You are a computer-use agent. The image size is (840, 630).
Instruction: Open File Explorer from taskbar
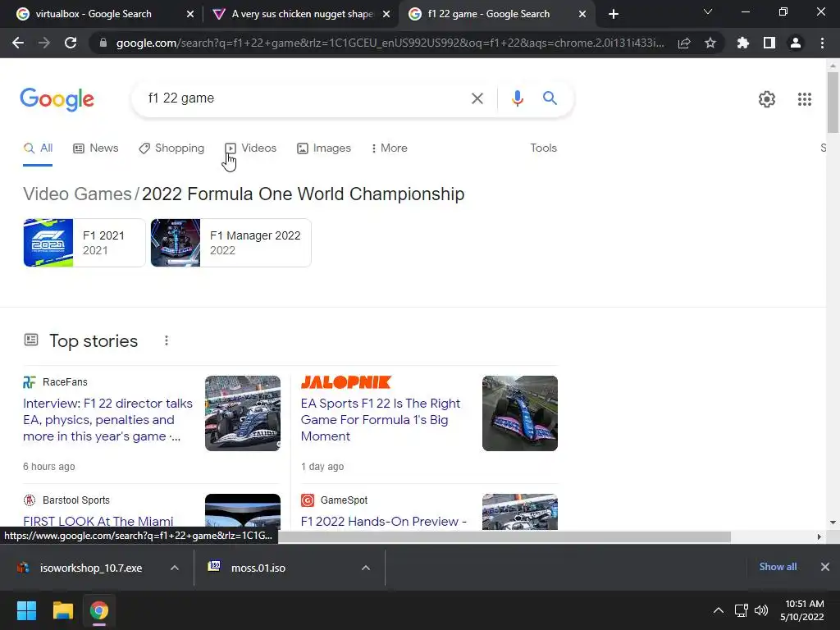[62, 610]
